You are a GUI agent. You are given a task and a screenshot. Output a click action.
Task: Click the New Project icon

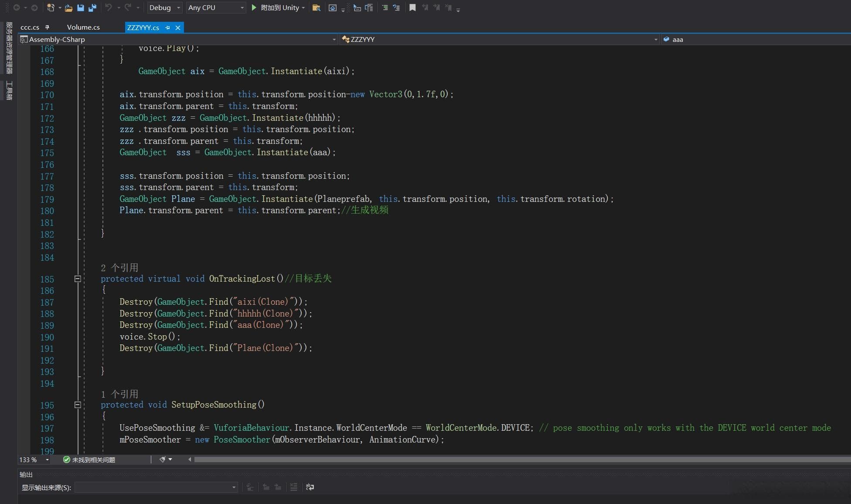51,7
